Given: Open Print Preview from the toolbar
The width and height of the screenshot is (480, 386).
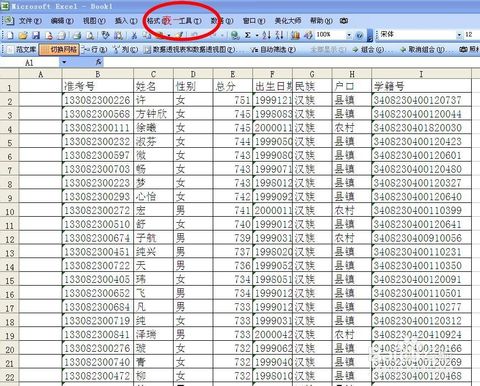Looking at the screenshot, I should pos(90,35).
